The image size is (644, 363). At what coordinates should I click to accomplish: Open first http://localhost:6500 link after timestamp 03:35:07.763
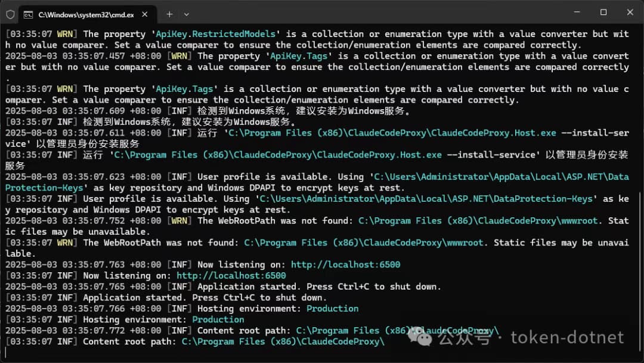(345, 264)
